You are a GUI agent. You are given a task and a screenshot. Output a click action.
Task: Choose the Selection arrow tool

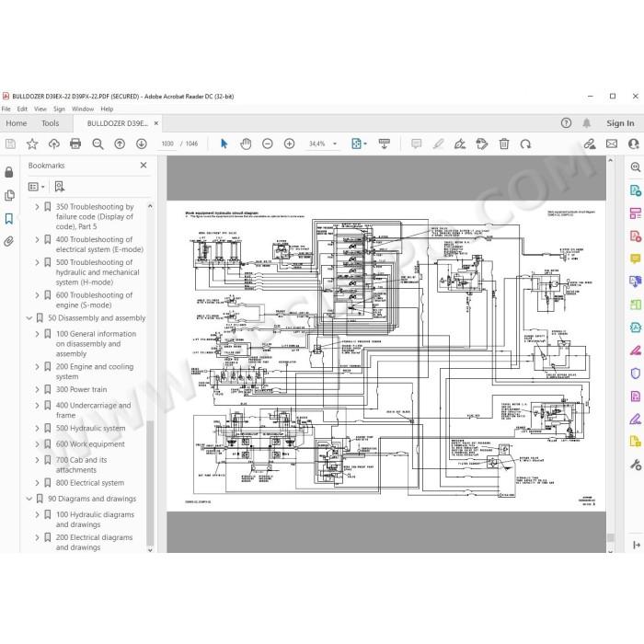point(224,144)
